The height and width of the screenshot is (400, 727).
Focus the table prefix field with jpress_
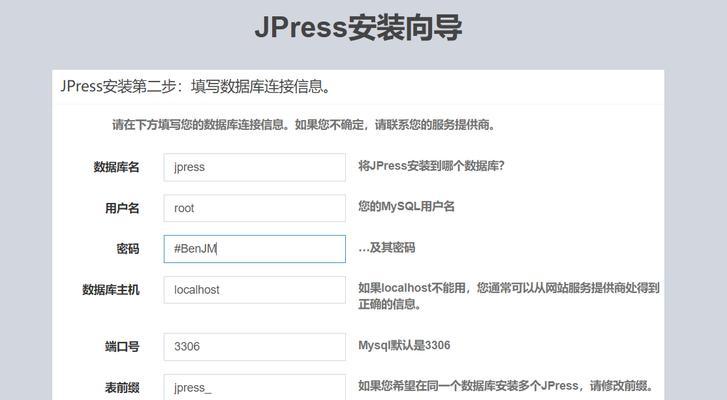[x=255, y=387]
